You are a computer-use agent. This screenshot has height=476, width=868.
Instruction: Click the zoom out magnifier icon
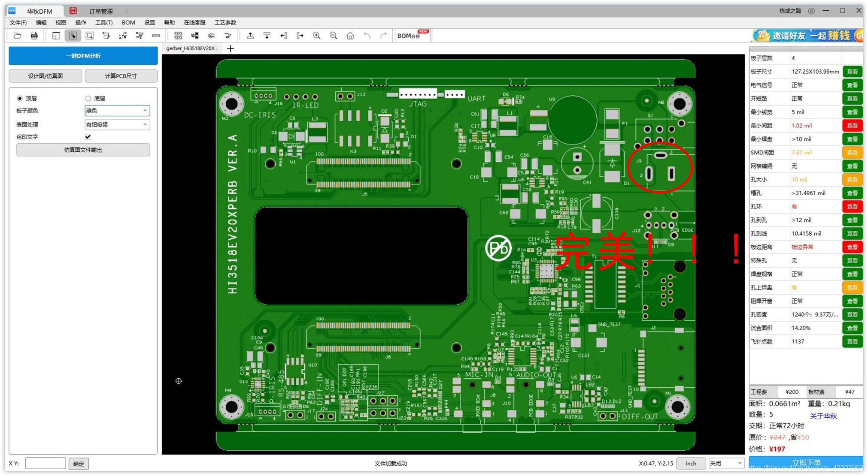334,36
